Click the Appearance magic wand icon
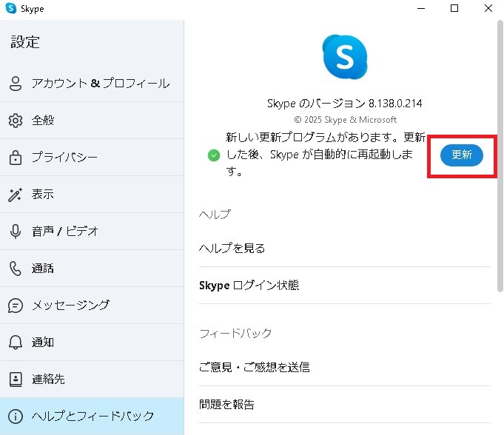The height and width of the screenshot is (435, 504). pos(15,195)
